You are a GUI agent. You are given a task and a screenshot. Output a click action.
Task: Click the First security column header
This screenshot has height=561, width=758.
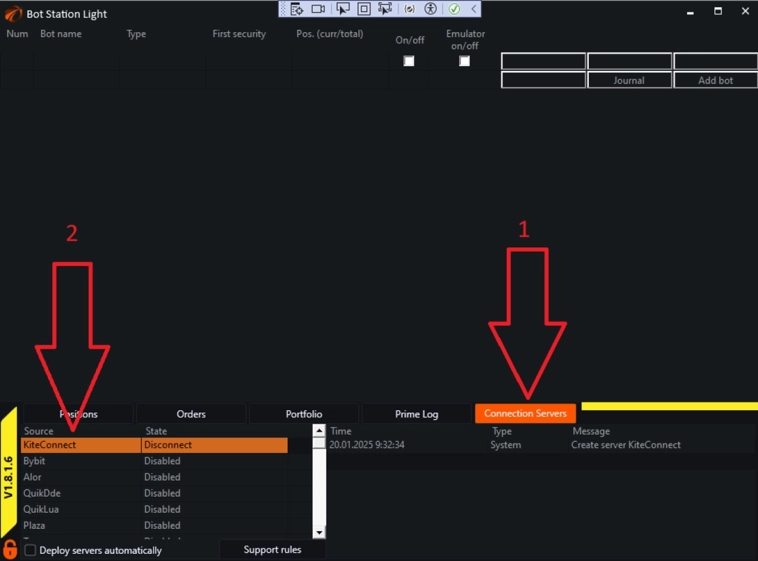(x=239, y=34)
